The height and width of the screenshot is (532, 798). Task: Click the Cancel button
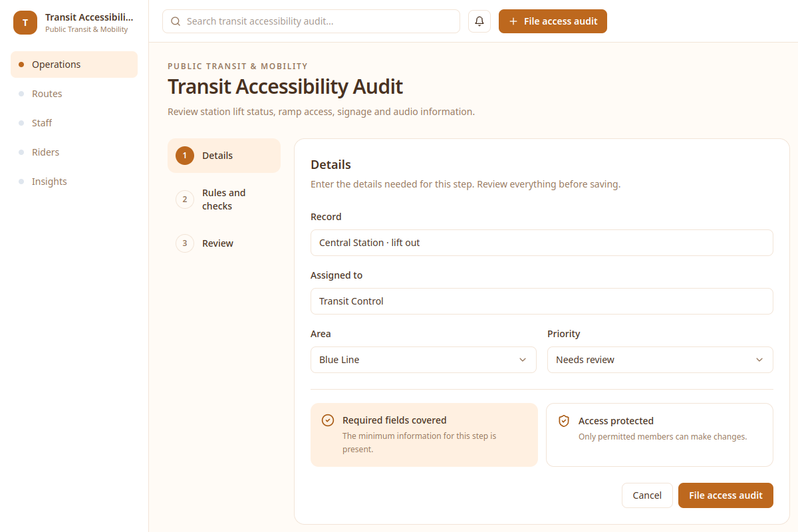pos(647,495)
